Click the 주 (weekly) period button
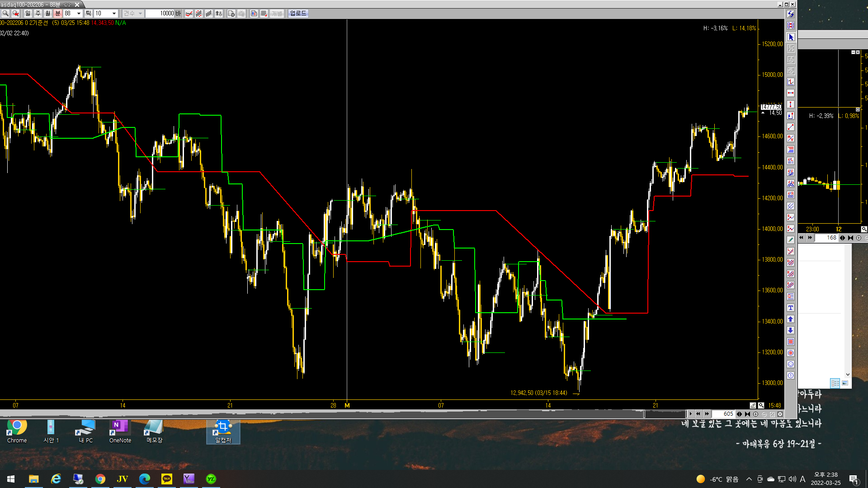868x488 pixels. pos(38,14)
